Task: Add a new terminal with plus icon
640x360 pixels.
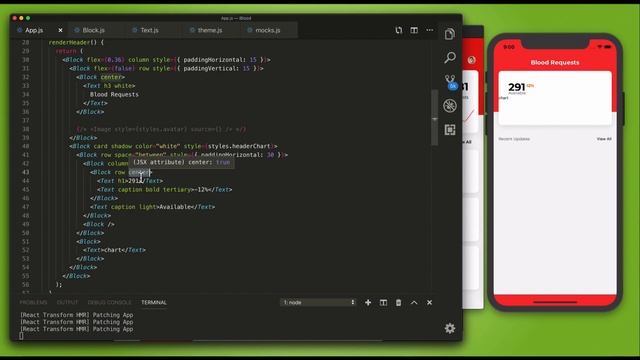Action: point(368,302)
